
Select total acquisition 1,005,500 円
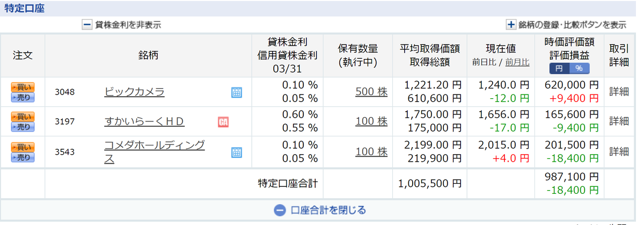(x=430, y=184)
